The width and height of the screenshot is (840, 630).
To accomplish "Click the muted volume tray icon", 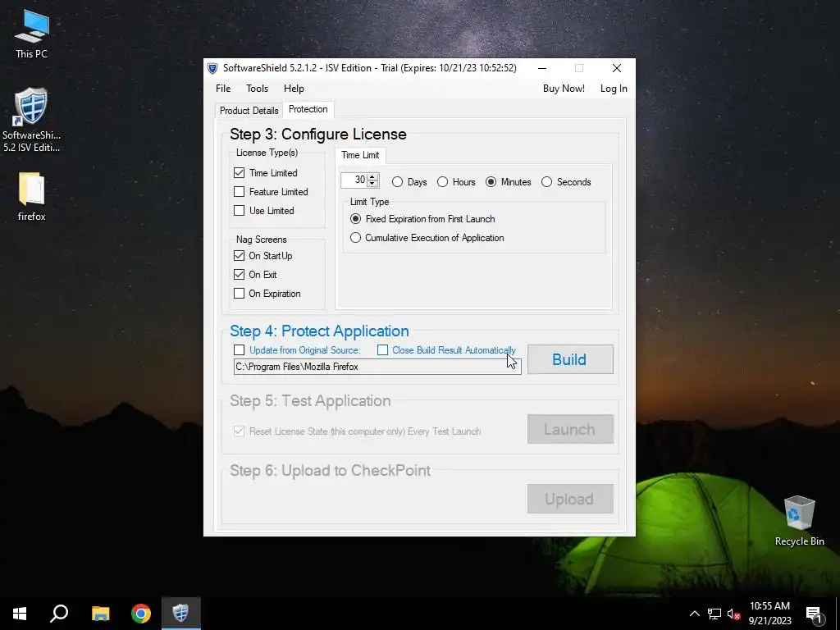I will (x=733, y=614).
